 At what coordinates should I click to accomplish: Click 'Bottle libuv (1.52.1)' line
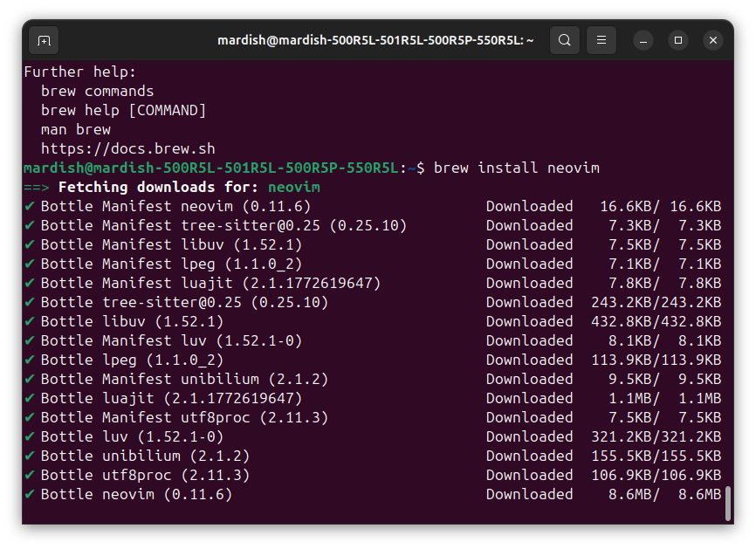pos(133,322)
